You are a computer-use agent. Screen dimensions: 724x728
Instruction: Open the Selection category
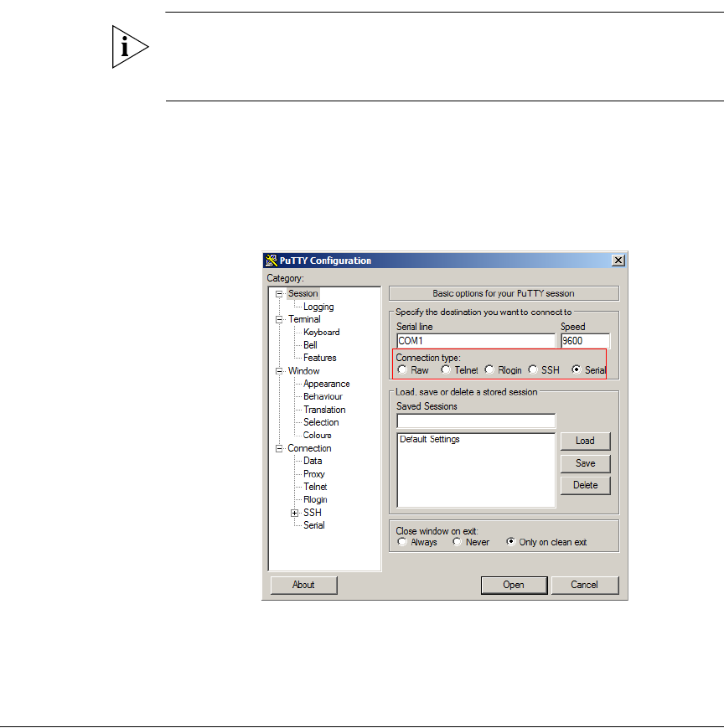[321, 422]
